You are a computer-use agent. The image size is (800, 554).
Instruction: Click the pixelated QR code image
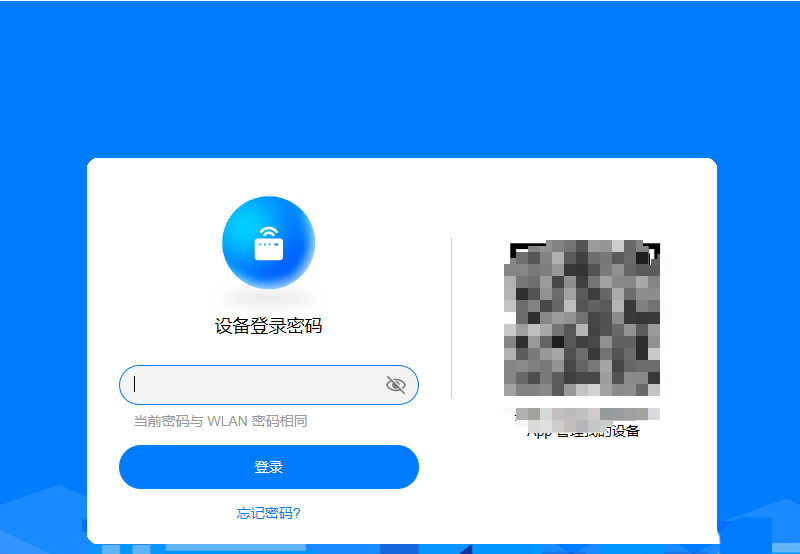(x=582, y=318)
